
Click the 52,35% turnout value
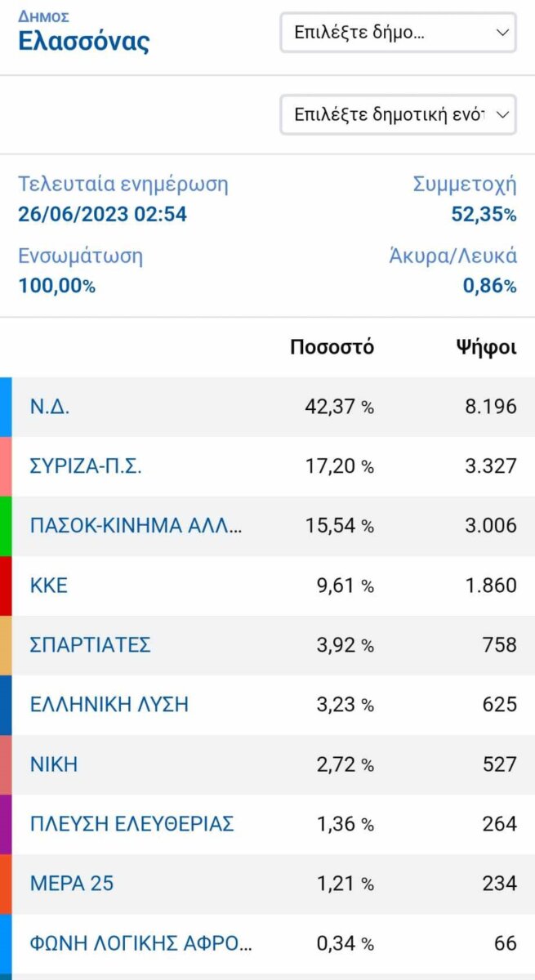(x=484, y=215)
